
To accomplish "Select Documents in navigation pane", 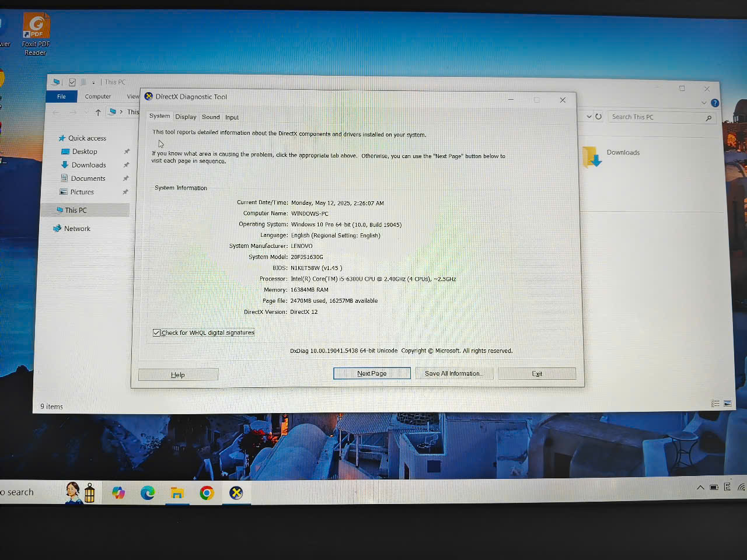I will (x=83, y=178).
